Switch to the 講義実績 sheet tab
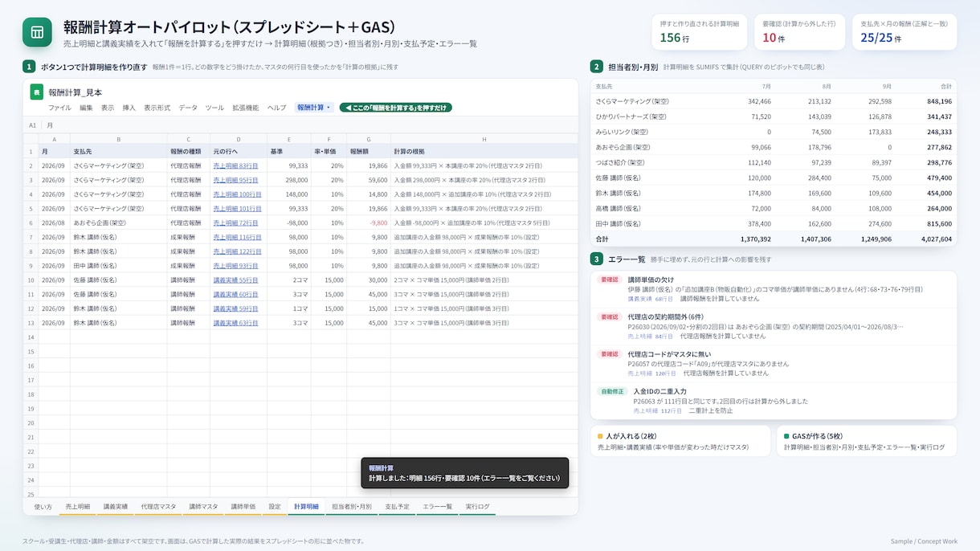The height and width of the screenshot is (551, 980). coord(116,506)
